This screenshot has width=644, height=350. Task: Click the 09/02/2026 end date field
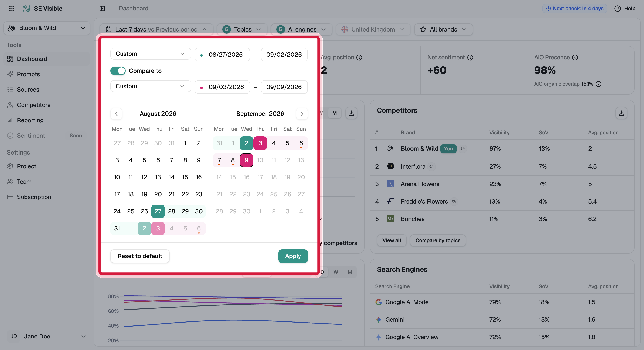point(284,55)
